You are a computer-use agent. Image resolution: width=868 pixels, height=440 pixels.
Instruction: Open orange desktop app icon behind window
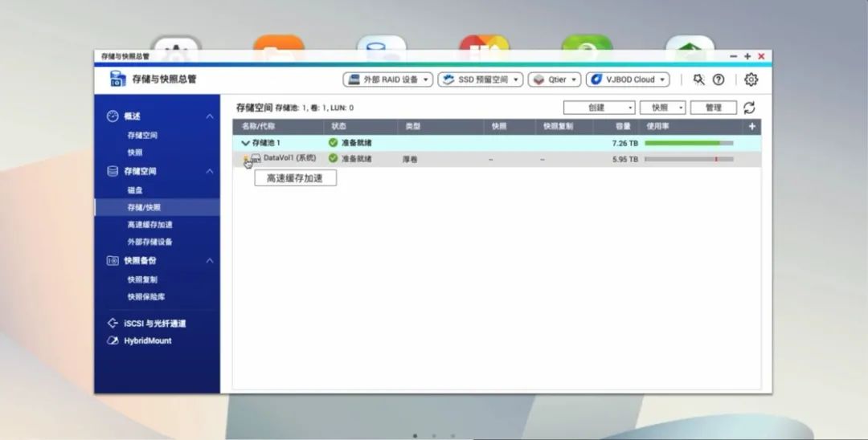pyautogui.click(x=279, y=43)
